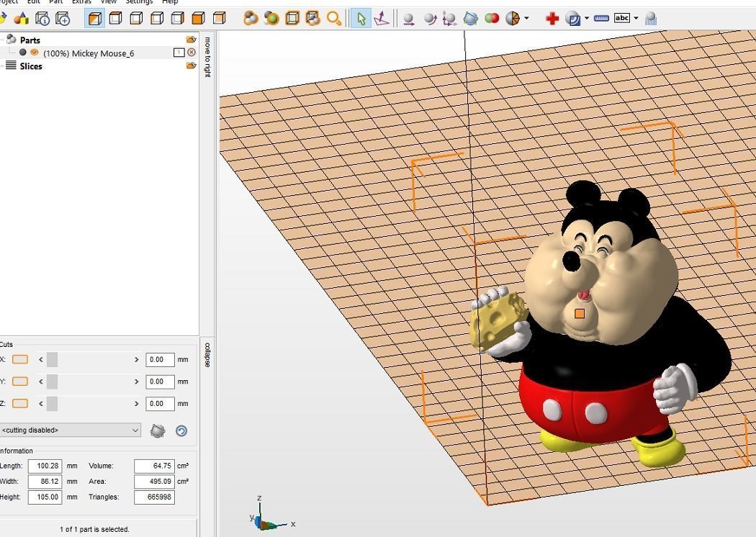Click the cube with plus icon

pos(63,19)
